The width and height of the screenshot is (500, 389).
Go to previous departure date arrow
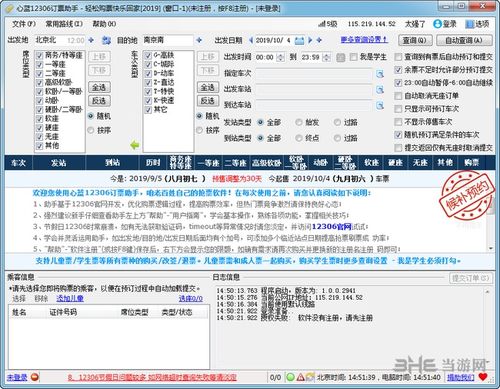251,40
